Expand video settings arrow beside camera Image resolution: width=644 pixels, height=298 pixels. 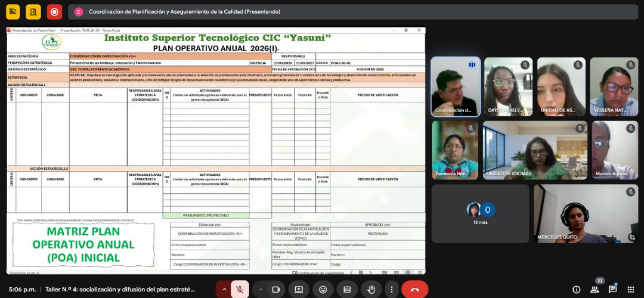tap(260, 289)
